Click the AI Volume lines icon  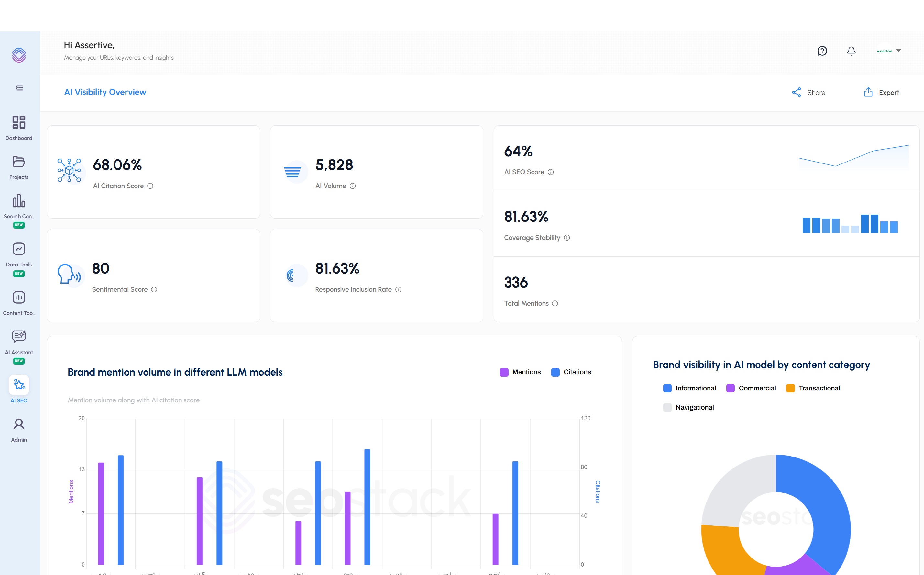click(x=292, y=172)
